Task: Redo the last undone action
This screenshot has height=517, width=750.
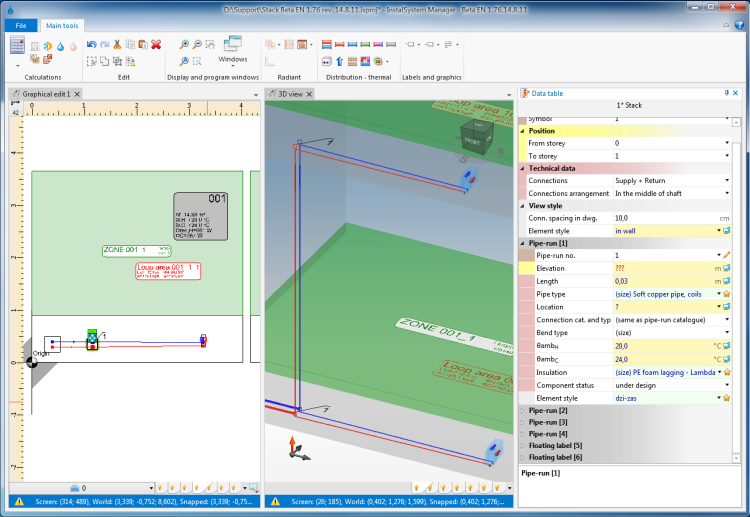Action: (x=104, y=44)
